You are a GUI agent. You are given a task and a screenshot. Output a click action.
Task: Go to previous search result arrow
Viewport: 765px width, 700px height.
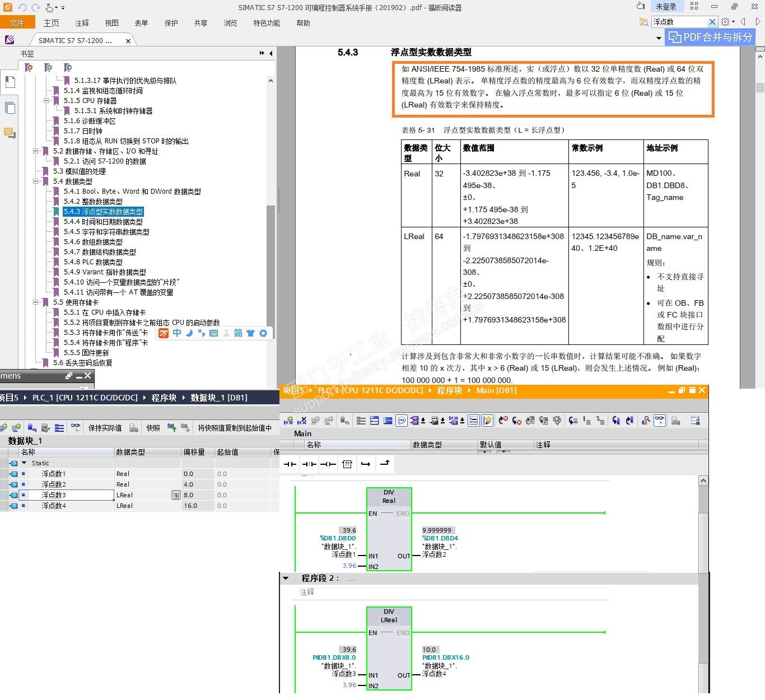point(743,22)
